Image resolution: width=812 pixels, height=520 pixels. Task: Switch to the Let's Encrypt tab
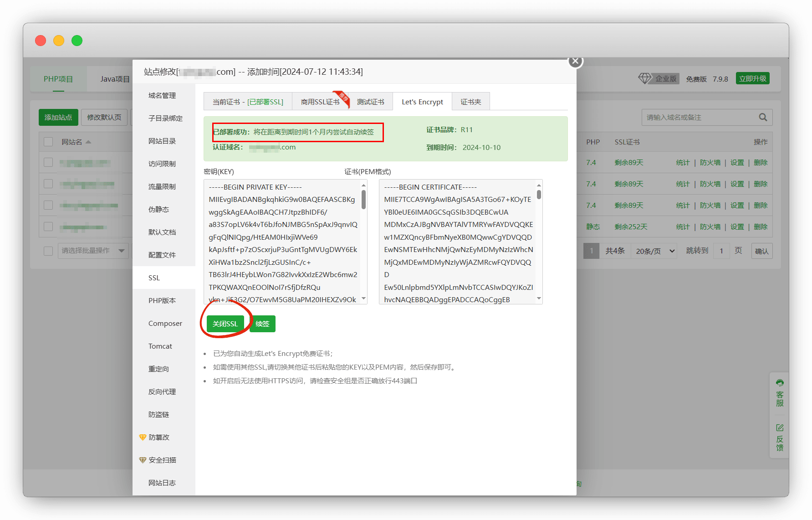tap(422, 102)
